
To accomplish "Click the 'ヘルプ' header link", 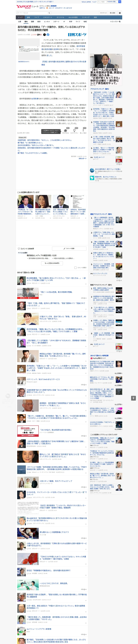I will (x=94, y=2).
